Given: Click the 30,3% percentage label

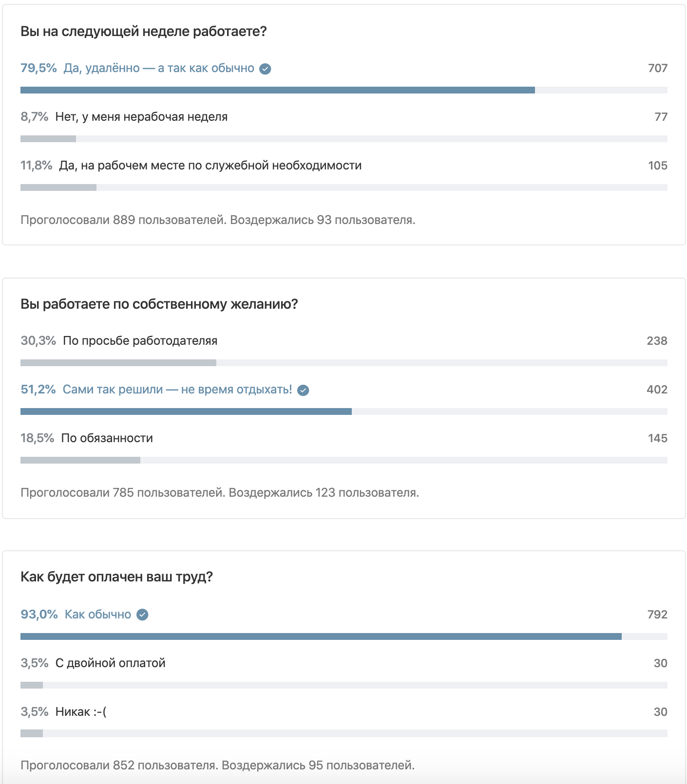Looking at the screenshot, I should [38, 341].
